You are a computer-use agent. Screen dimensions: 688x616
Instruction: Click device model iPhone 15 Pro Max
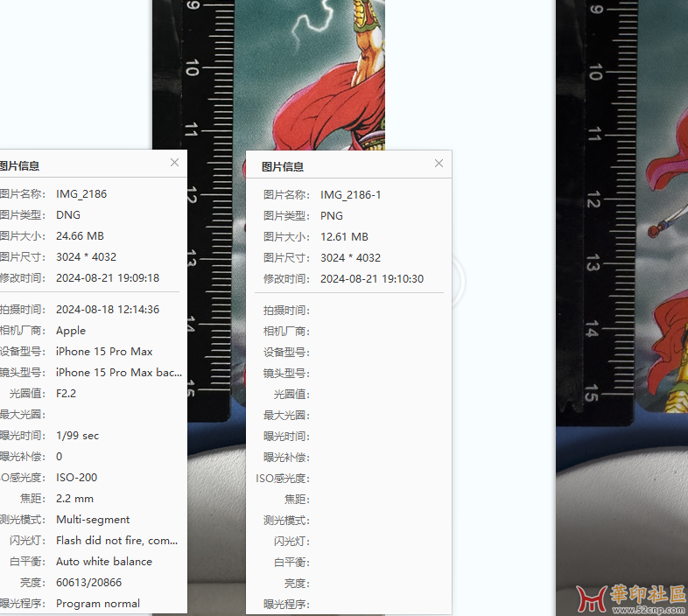104,352
